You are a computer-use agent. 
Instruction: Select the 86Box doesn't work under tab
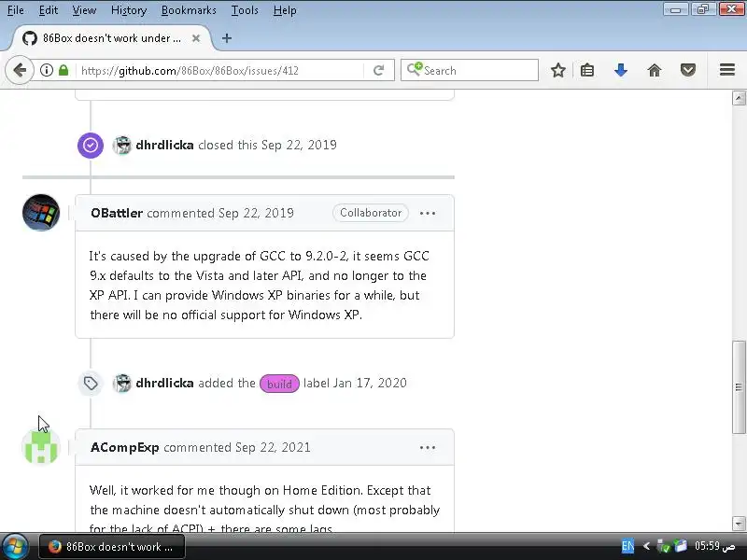[x=111, y=38]
